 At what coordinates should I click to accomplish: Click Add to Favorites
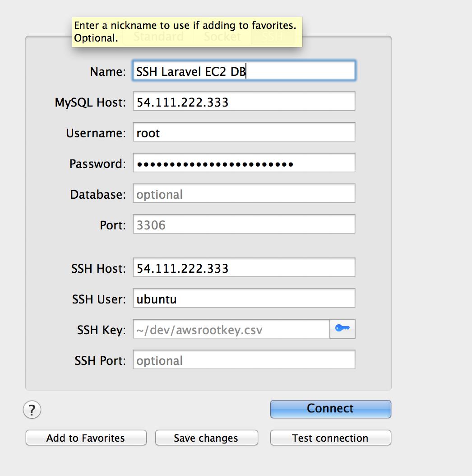pyautogui.click(x=86, y=438)
